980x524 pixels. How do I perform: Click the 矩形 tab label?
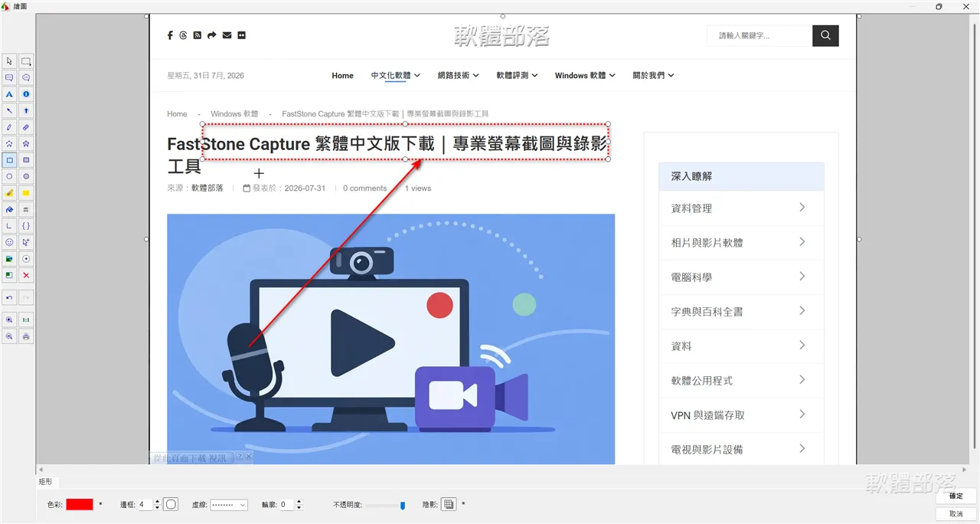coord(45,483)
